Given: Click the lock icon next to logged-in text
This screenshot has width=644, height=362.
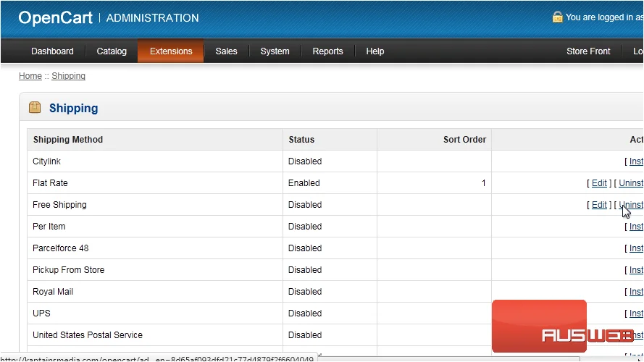Looking at the screenshot, I should (557, 17).
